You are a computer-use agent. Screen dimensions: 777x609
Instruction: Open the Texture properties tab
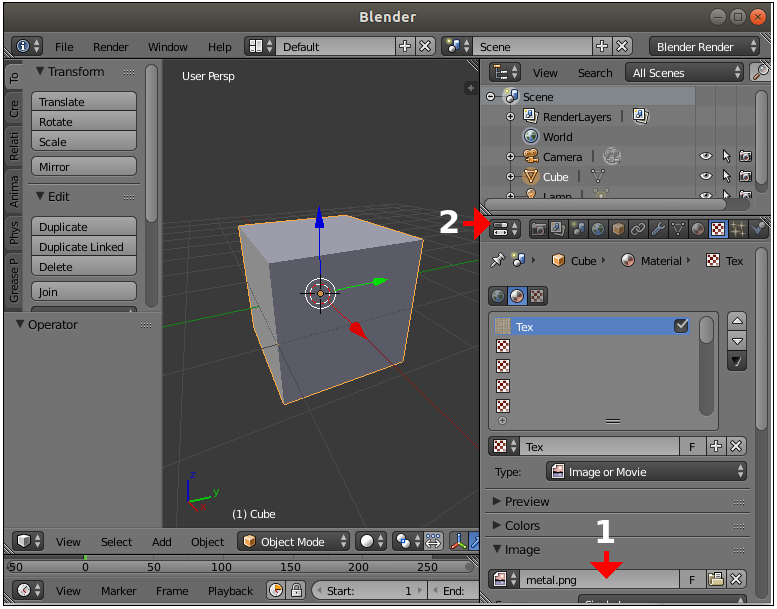tap(718, 229)
